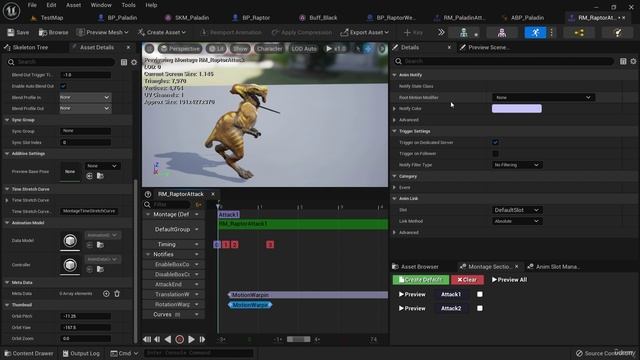Screen dimensions: 640x360
Task: Expand the Notify Color row
Action: click(394, 109)
